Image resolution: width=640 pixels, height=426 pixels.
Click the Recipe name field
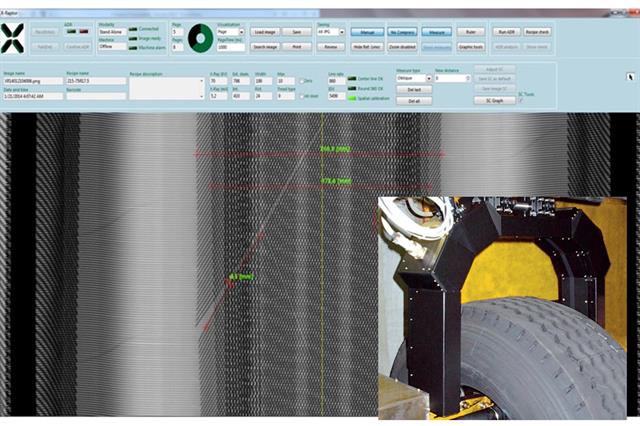tap(96, 81)
